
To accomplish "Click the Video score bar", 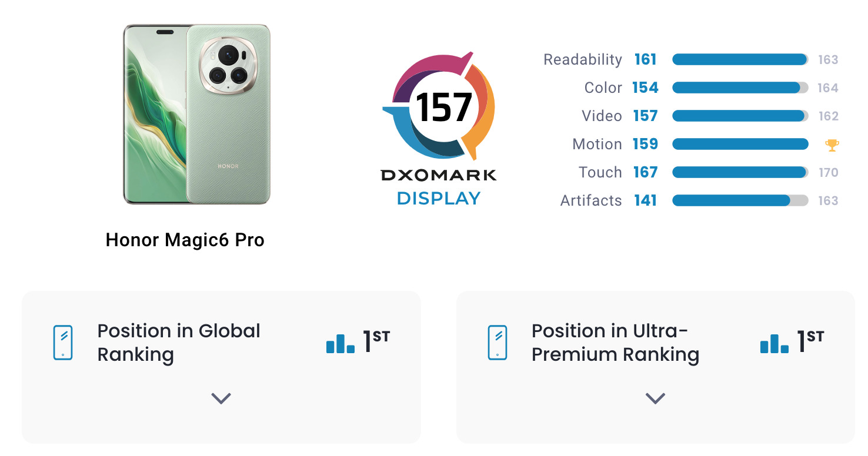I will pos(740,116).
